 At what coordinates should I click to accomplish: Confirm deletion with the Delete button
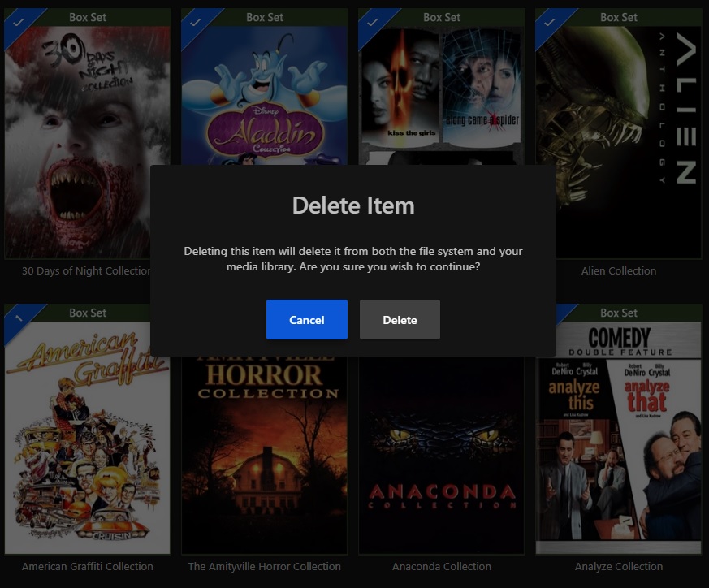coord(400,319)
